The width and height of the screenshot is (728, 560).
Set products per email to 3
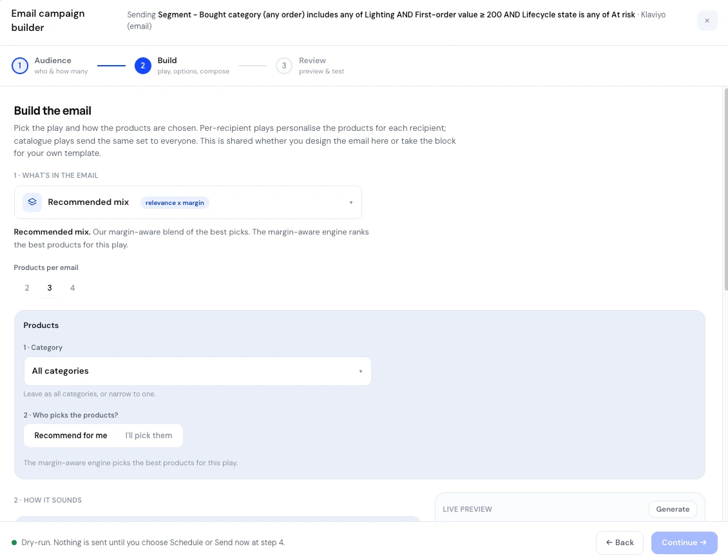click(x=50, y=288)
